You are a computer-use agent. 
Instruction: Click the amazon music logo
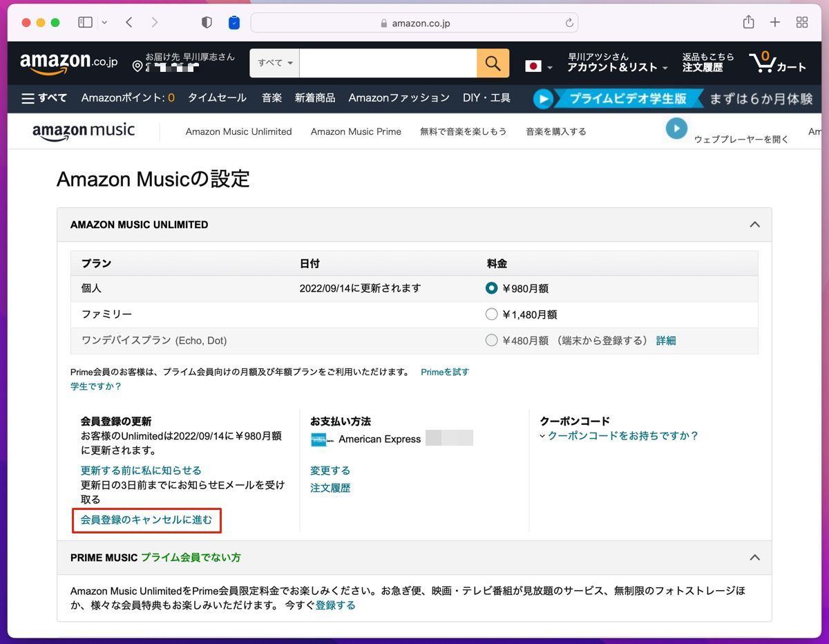pos(84,131)
